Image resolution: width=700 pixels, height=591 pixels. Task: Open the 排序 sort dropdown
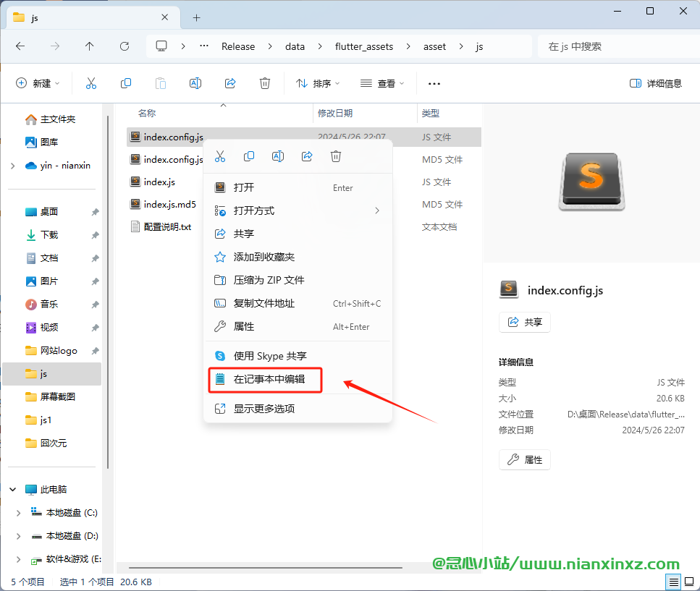pyautogui.click(x=318, y=83)
